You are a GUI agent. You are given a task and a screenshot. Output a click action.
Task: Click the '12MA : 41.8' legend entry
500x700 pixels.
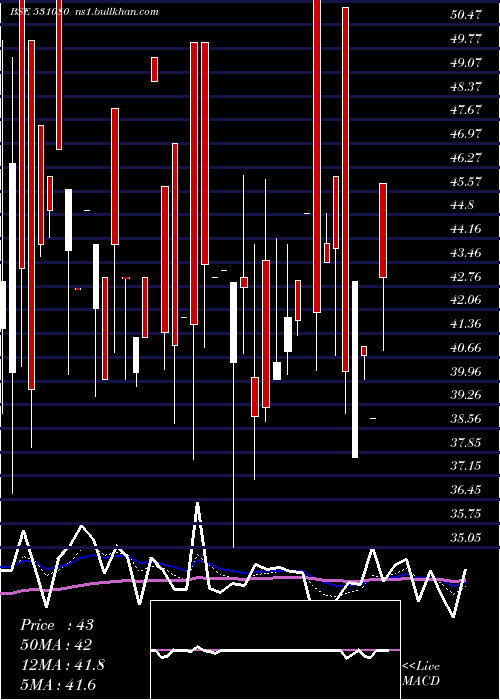pyautogui.click(x=63, y=665)
